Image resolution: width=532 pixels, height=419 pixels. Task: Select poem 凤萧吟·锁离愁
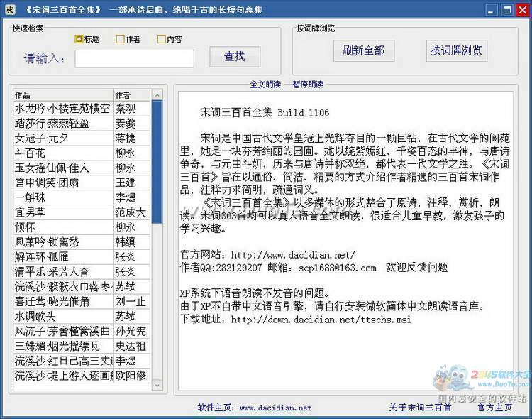coord(63,242)
